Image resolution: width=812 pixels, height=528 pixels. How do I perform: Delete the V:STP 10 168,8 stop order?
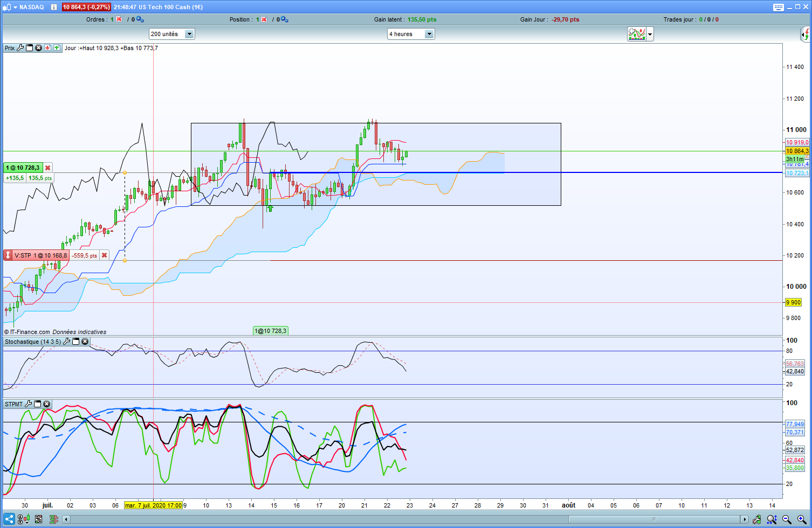click(x=105, y=255)
